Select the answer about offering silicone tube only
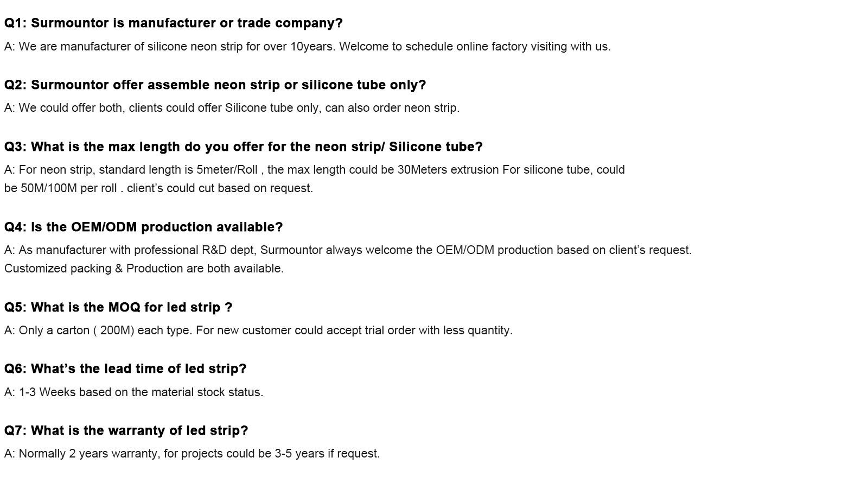Screen dimensions: 868x483 pyautogui.click(x=232, y=108)
